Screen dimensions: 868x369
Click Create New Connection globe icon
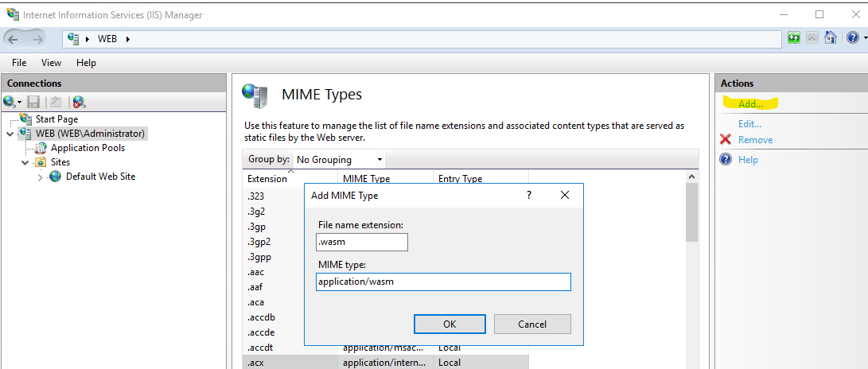(x=10, y=101)
